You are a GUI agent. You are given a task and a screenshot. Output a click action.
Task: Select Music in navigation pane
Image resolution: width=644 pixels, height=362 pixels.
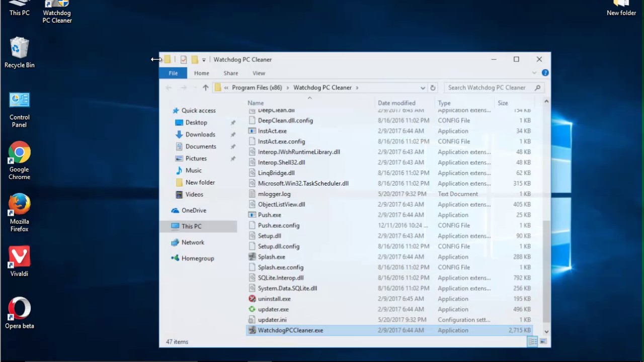tap(194, 170)
